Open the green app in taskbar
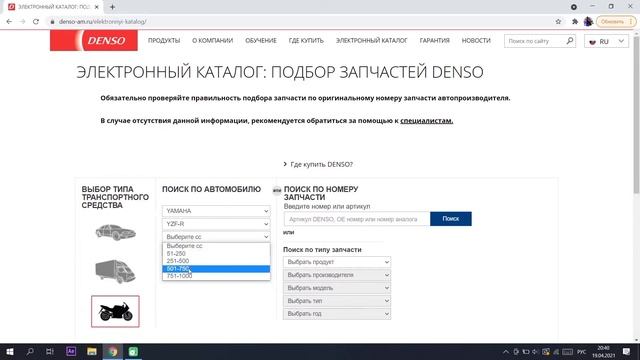The height and width of the screenshot is (360, 640). point(133,351)
